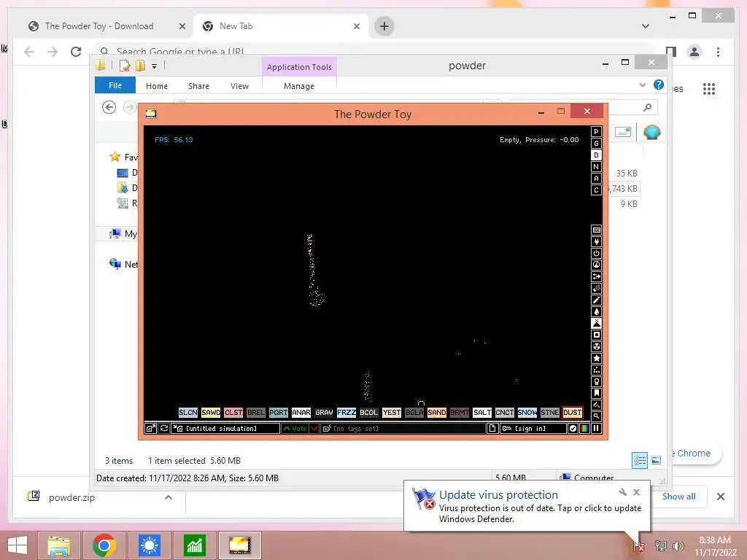The height and width of the screenshot is (560, 747).
Task: Open Simulation options checkmark icon
Action: click(573, 429)
